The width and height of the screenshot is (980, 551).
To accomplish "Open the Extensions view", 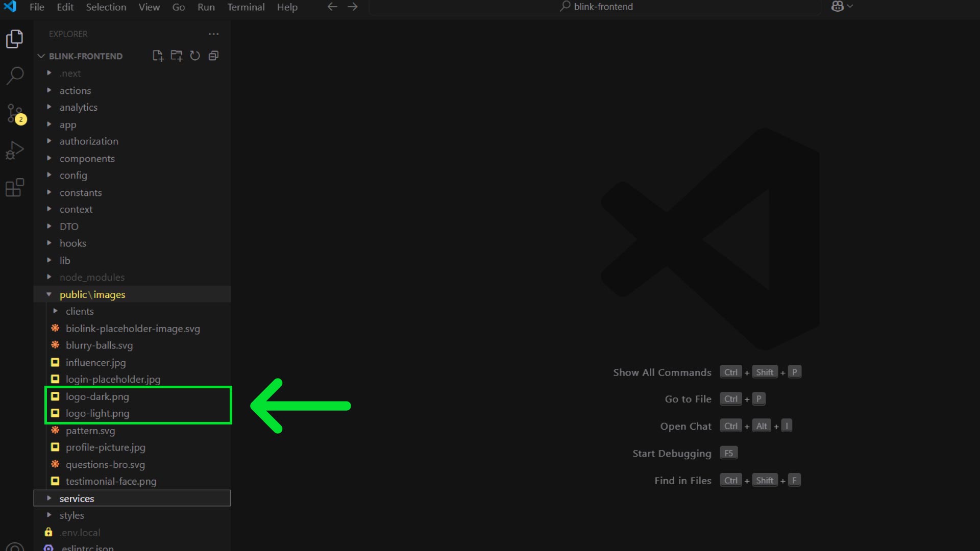I will coord(15,188).
